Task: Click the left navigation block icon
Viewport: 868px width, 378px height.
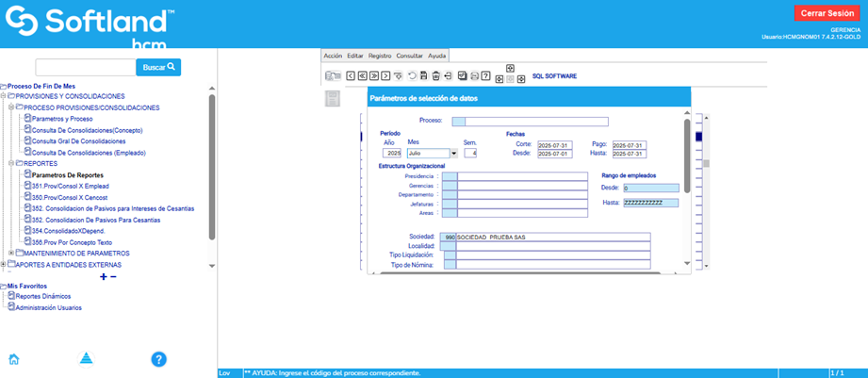Action: click(500, 80)
